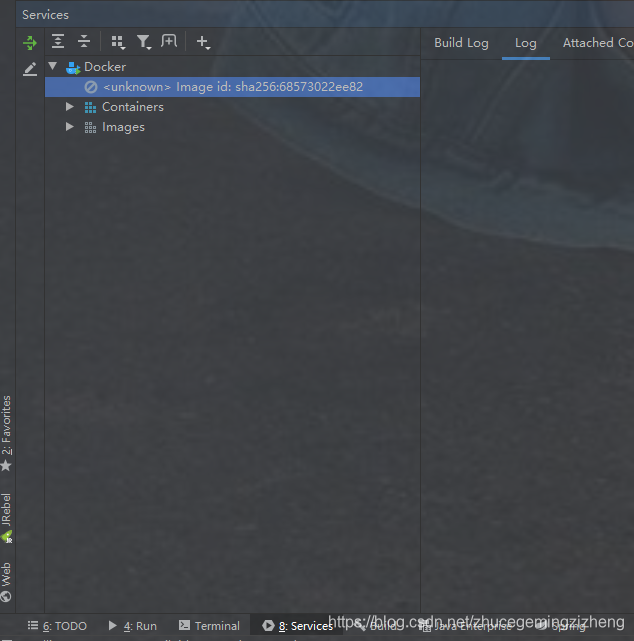Select the Images tree item

(123, 127)
